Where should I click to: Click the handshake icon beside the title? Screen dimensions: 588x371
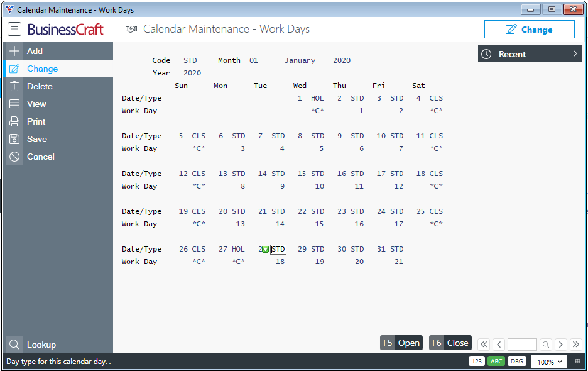tap(131, 29)
